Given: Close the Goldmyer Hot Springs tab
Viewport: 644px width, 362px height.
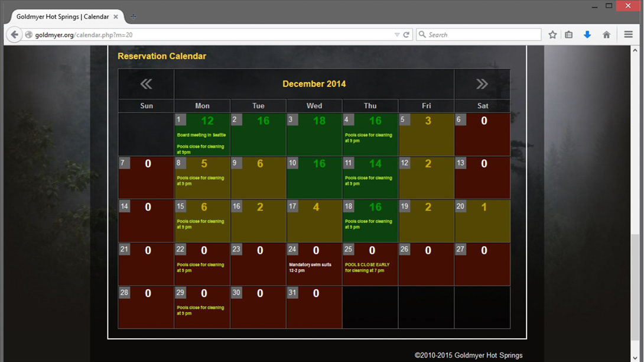Looking at the screenshot, I should coord(116,17).
